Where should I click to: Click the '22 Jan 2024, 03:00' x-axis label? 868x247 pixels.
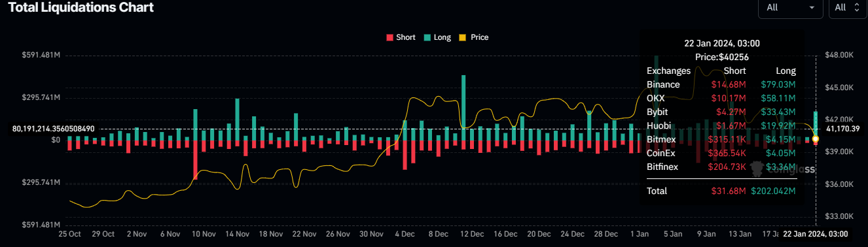816,234
